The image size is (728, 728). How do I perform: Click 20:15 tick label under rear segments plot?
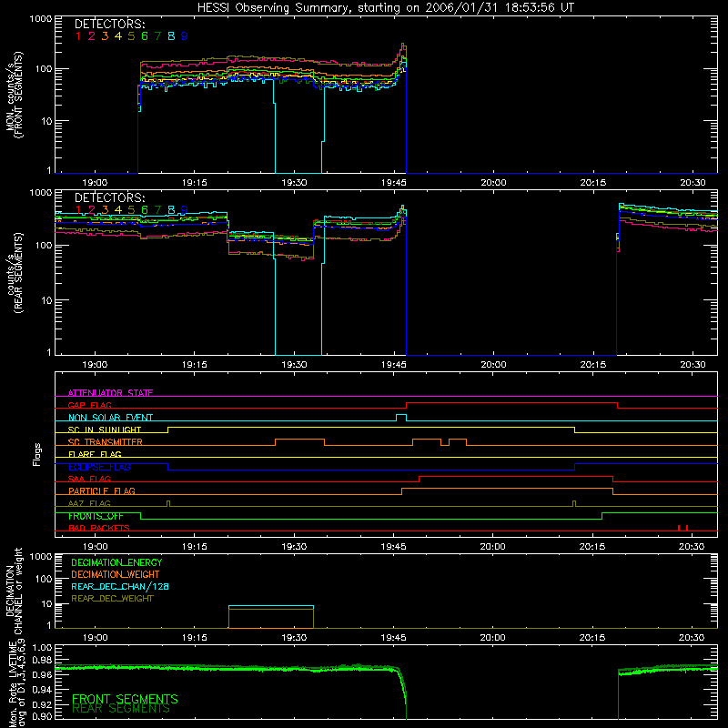(x=593, y=365)
